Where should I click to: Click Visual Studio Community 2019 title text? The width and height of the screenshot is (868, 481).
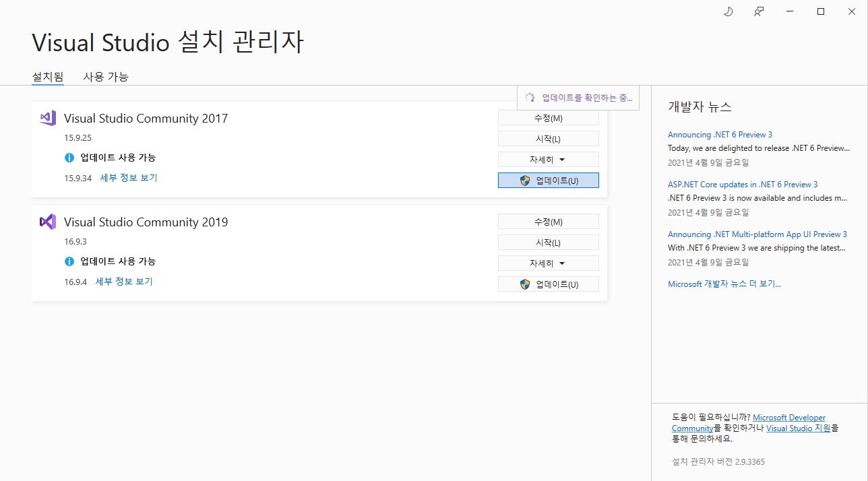tap(146, 222)
